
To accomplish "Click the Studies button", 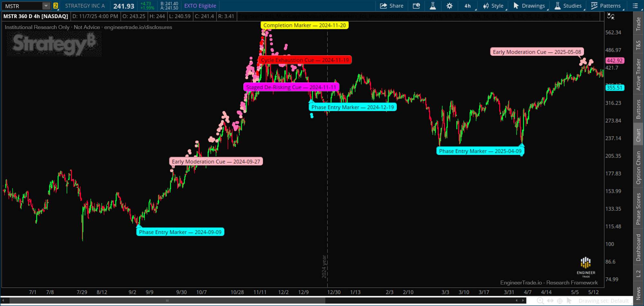I will pos(568,6).
